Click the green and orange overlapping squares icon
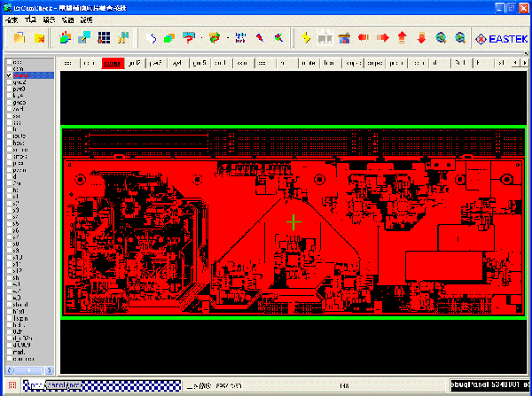The image size is (532, 396). [169, 38]
